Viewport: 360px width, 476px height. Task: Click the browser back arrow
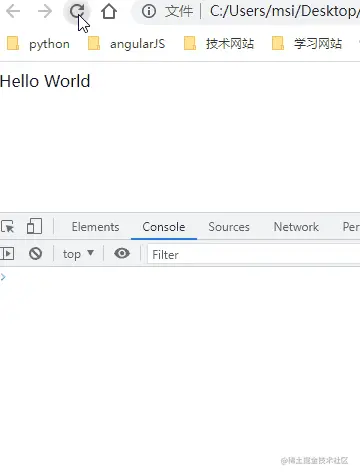coord(13,11)
